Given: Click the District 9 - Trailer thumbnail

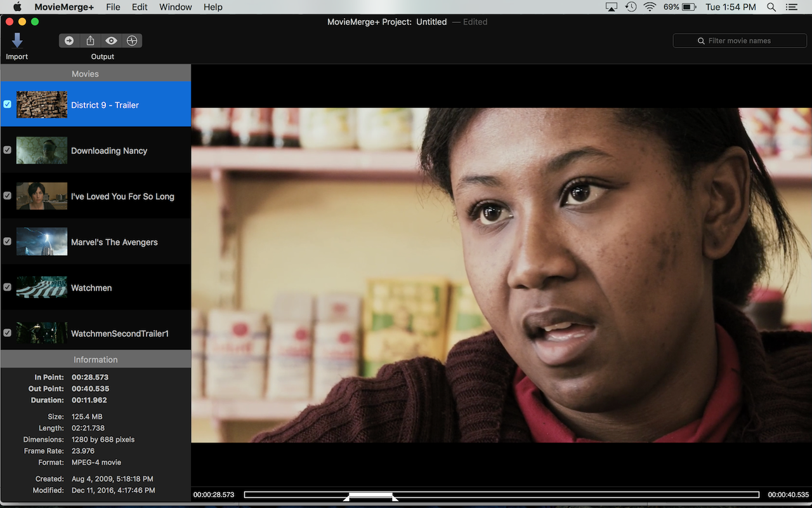Looking at the screenshot, I should [x=42, y=105].
